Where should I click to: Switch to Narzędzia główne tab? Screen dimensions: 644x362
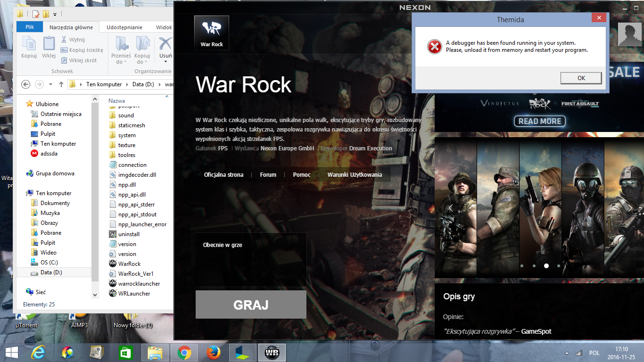pyautogui.click(x=72, y=27)
